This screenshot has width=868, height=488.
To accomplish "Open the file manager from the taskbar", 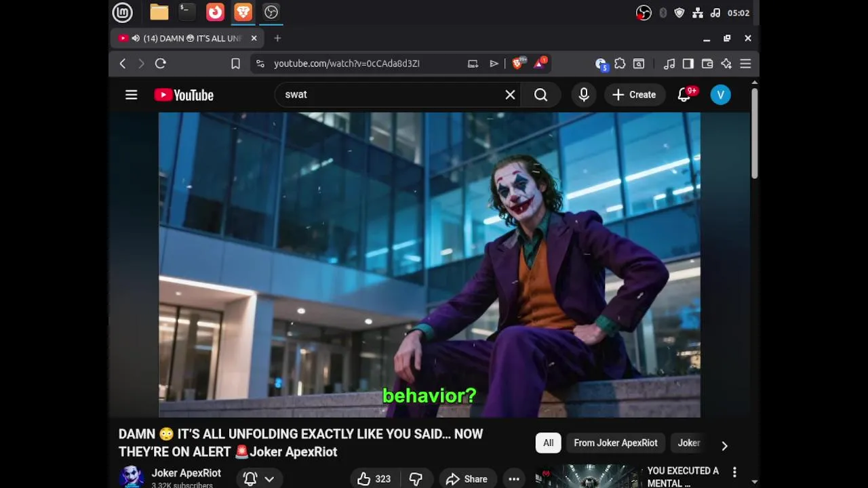I will point(159,12).
